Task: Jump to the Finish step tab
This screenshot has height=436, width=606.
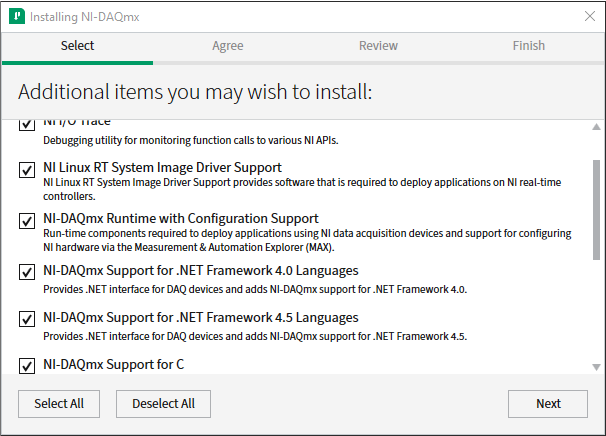Action: point(528,46)
